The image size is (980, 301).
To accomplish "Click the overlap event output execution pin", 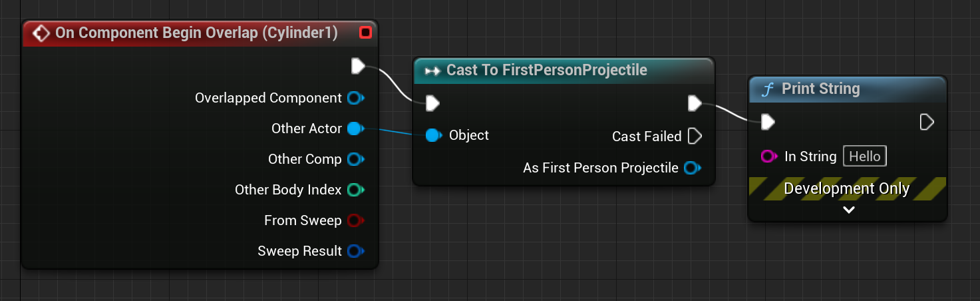I will point(358,65).
